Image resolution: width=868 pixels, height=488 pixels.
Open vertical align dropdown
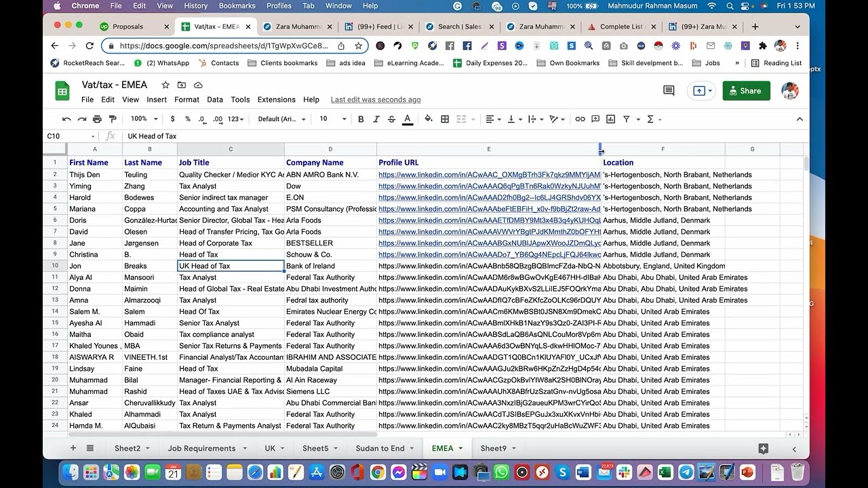tap(514, 119)
